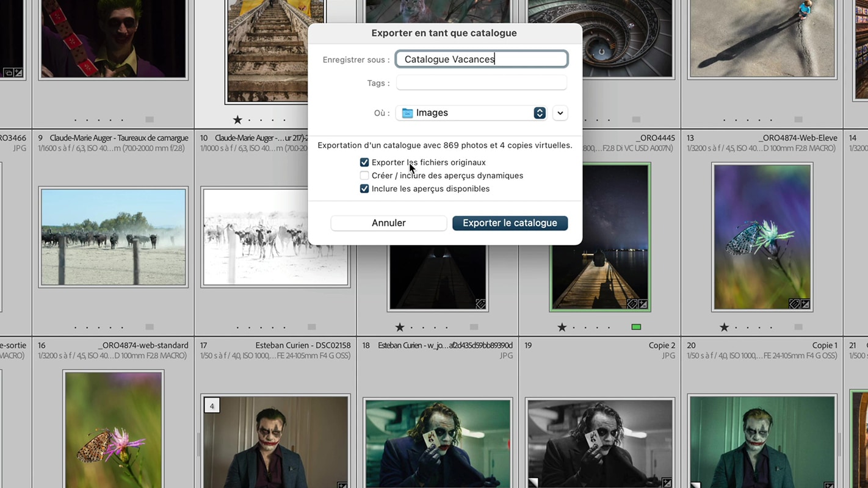Click the collection badge on the top-left cut-off photo
Image resolution: width=868 pixels, height=488 pixels.
pyautogui.click(x=9, y=73)
